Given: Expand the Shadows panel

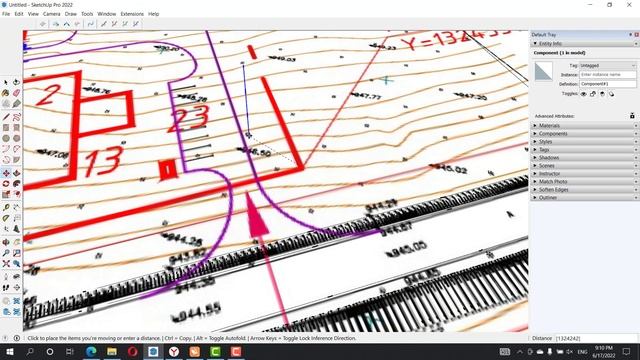Looking at the screenshot, I should (584, 158).
